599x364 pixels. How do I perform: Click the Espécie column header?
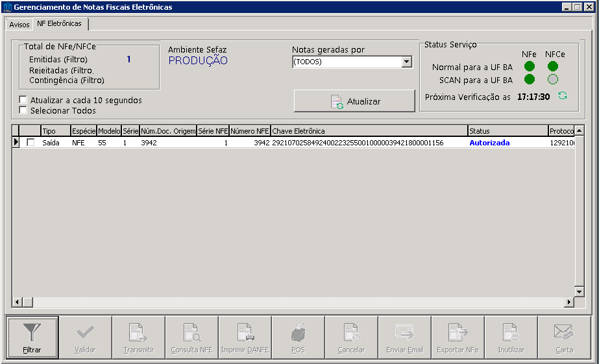pyautogui.click(x=84, y=131)
